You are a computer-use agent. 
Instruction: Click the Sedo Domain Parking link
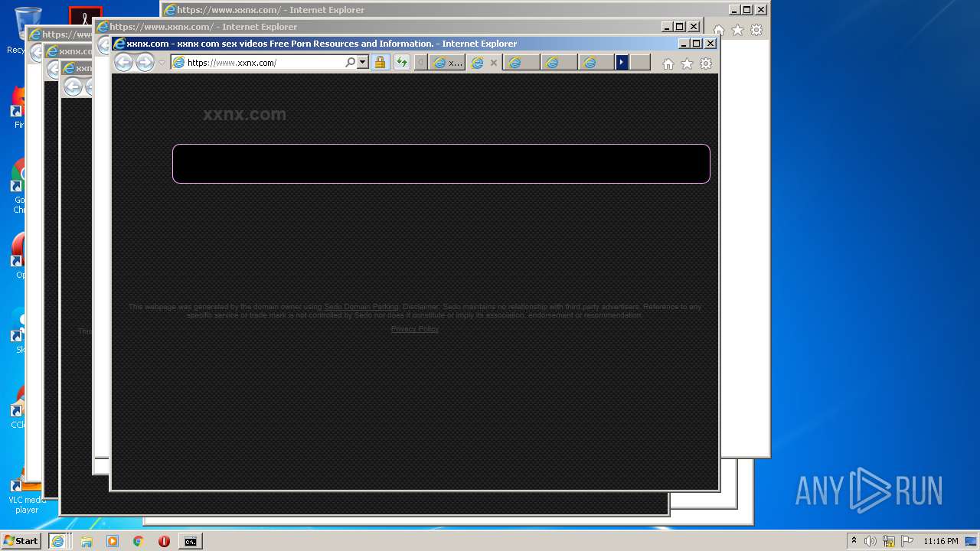(x=361, y=307)
